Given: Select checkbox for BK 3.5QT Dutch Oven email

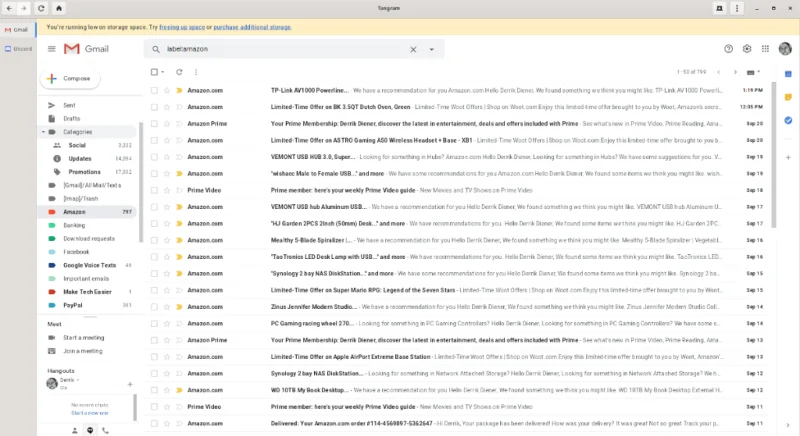Looking at the screenshot, I should pos(154,107).
